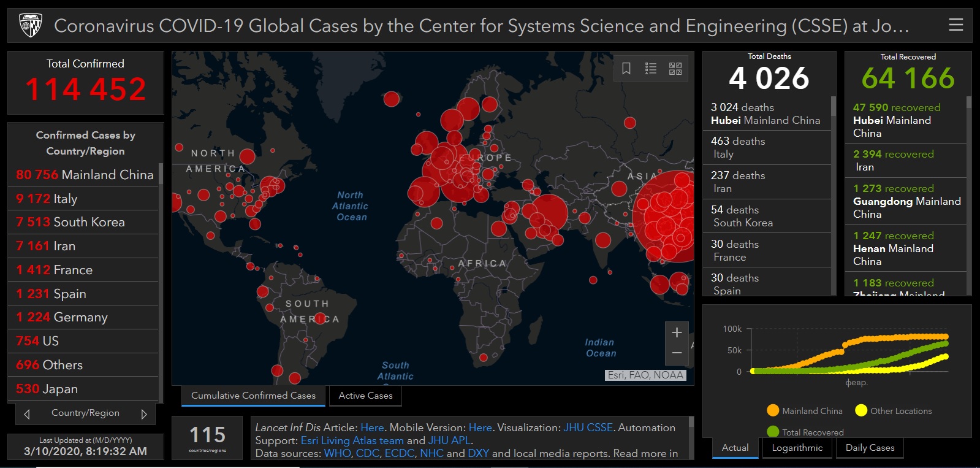This screenshot has height=468, width=980.
Task: Open the JHU CSSE visualization link
Action: tap(588, 428)
